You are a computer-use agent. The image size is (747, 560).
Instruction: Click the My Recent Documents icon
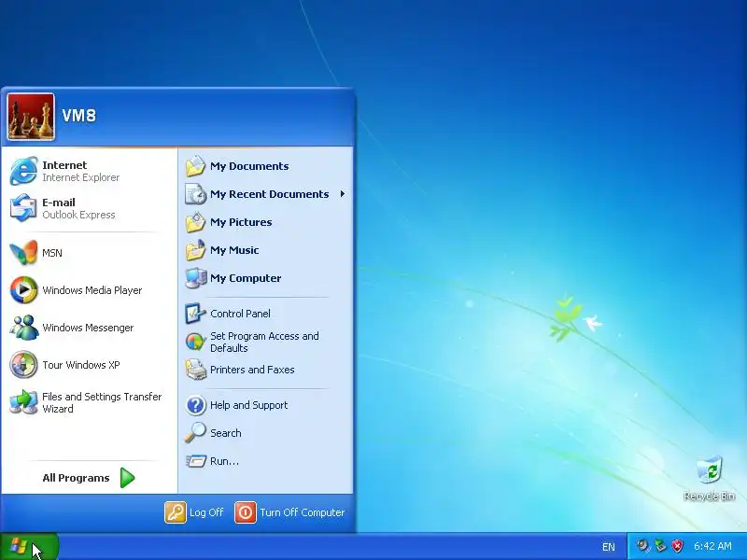click(x=195, y=194)
